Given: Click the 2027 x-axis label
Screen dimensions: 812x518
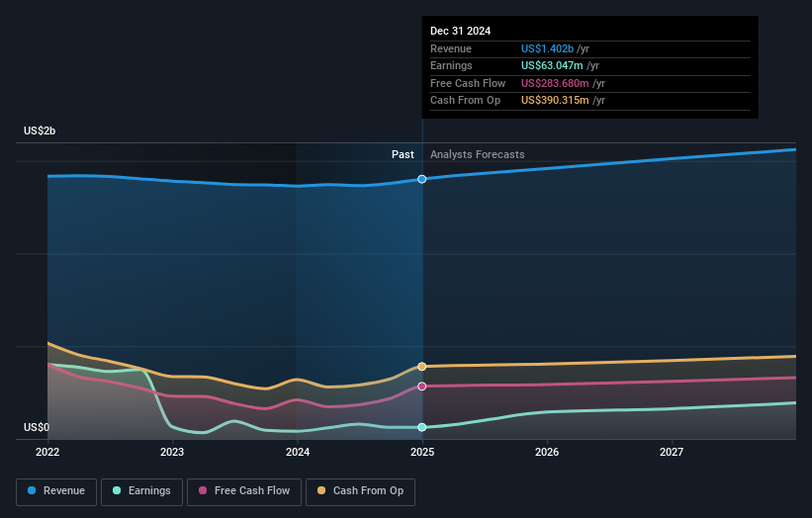Looking at the screenshot, I should [x=672, y=452].
